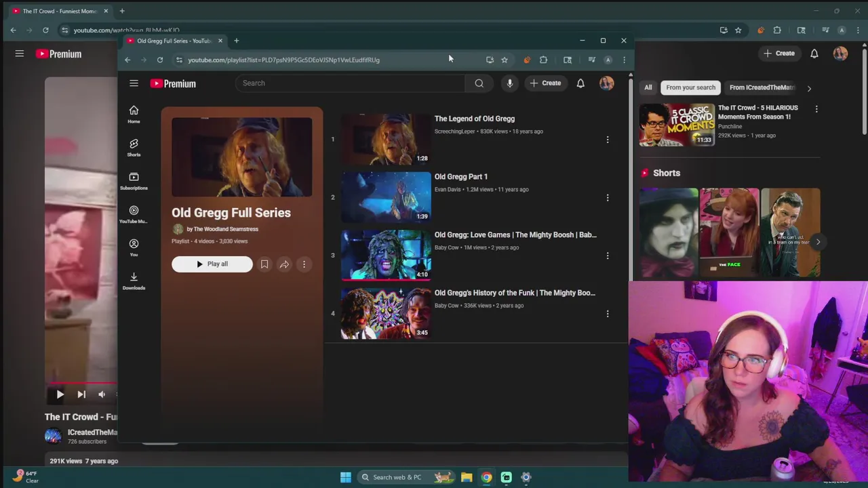Open account avatar menu in playlist window
The width and height of the screenshot is (868, 488).
[x=606, y=83]
